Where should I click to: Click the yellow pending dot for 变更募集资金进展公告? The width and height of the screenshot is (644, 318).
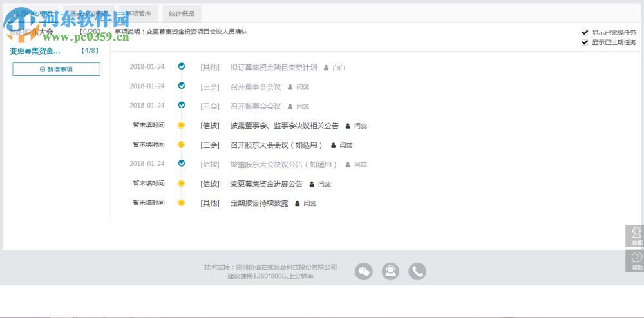tap(181, 183)
